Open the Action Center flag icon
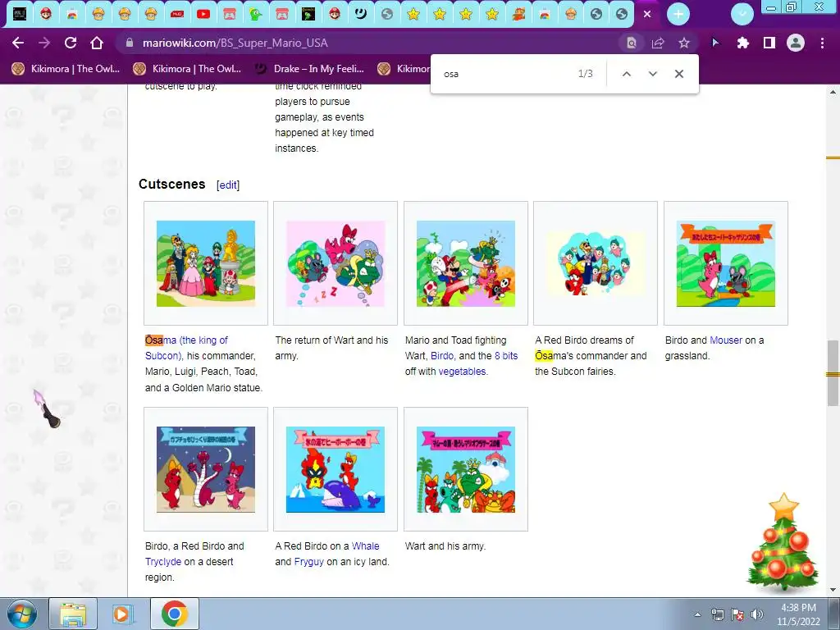This screenshot has height=630, width=840. coord(737,614)
